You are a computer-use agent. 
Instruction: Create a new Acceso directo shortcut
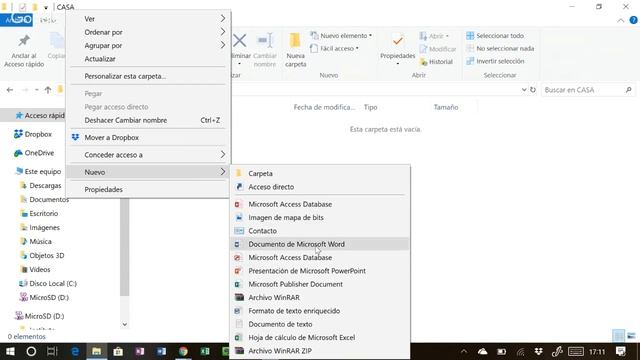(320, 187)
